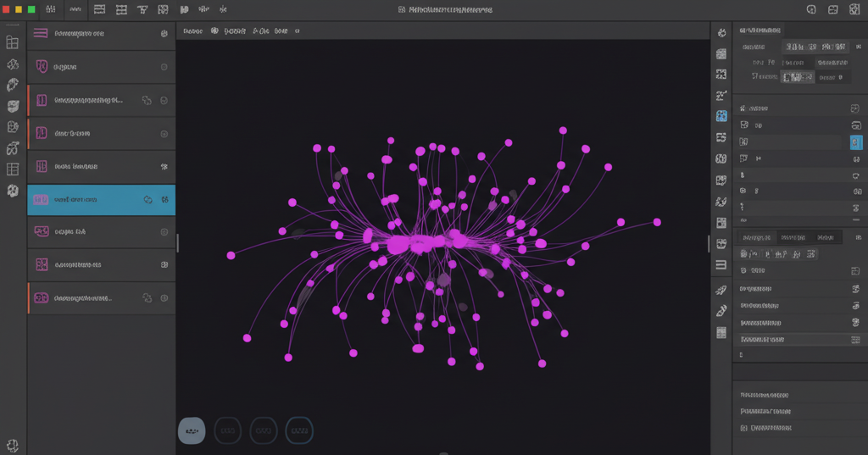Click the topmost icon in the right vertical icon strip

pyautogui.click(x=721, y=33)
